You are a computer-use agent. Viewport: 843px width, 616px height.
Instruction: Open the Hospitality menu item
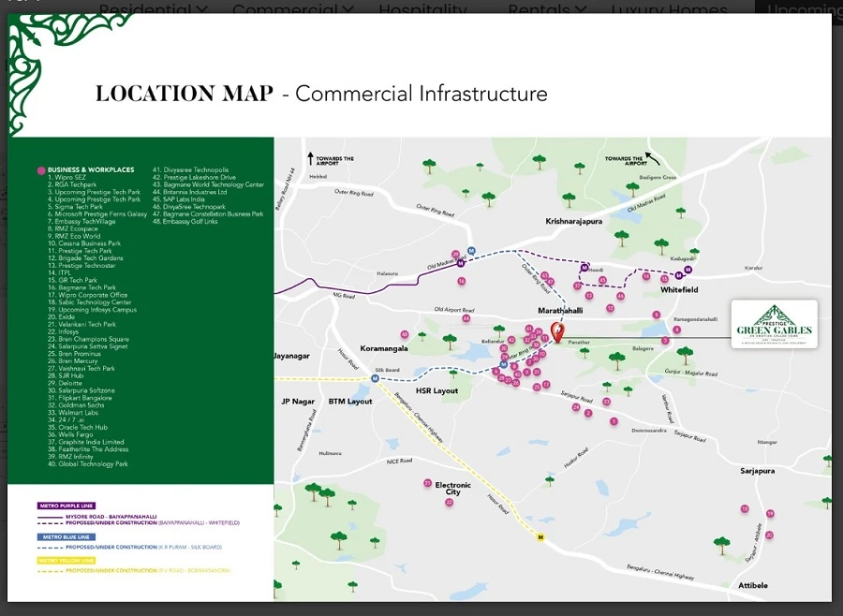click(421, 10)
